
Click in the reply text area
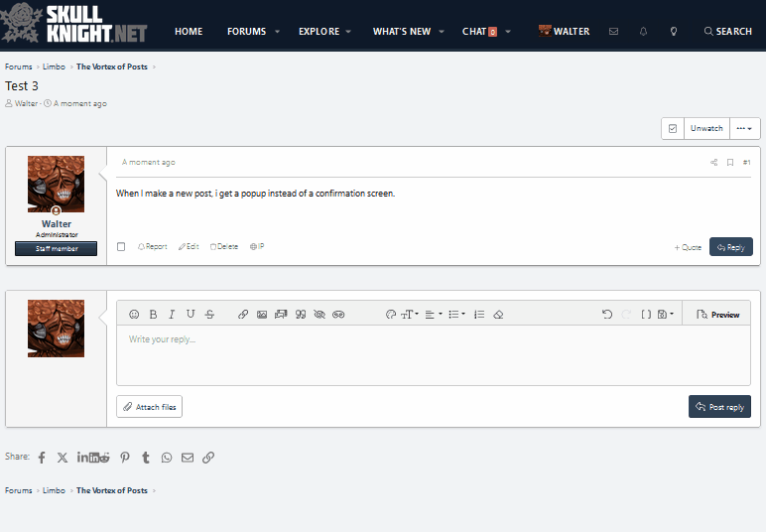click(x=433, y=355)
